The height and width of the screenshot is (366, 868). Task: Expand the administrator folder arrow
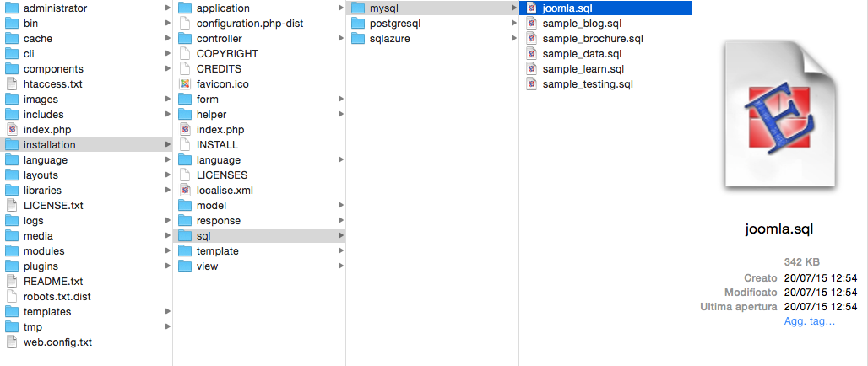tap(168, 8)
